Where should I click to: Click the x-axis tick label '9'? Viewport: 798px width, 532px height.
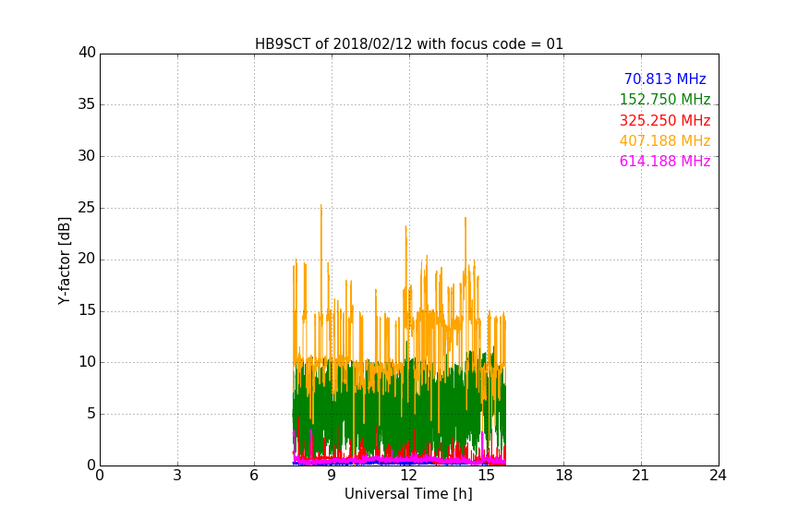tap(332, 476)
